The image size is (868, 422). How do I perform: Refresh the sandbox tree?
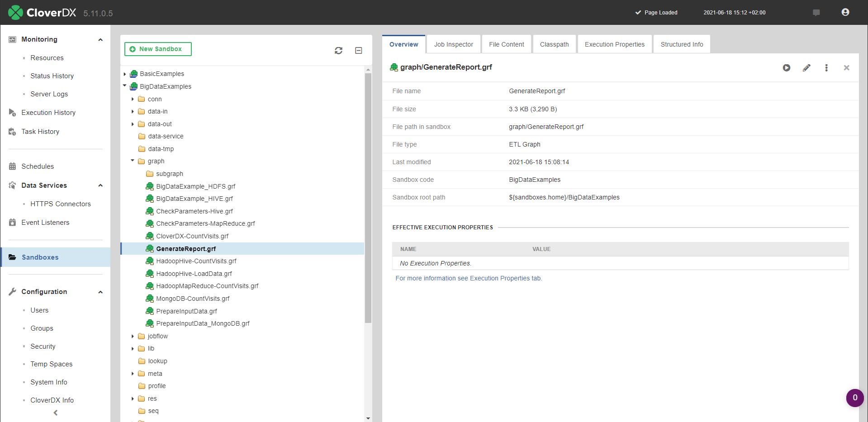[x=338, y=51]
